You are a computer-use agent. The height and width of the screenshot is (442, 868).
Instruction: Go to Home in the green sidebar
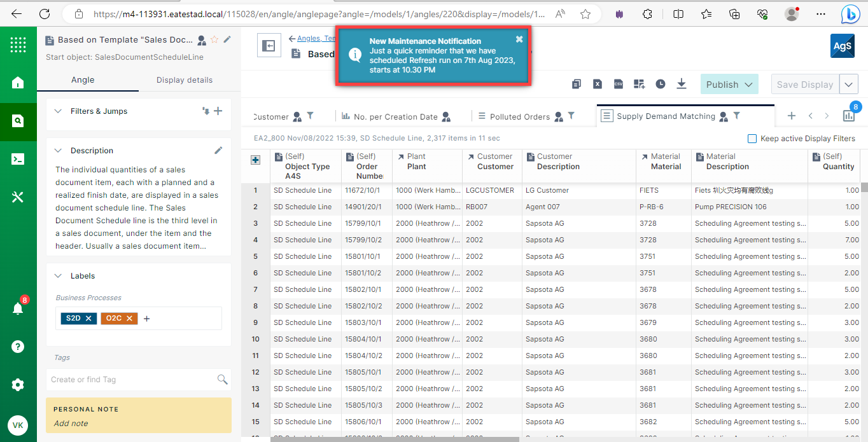(x=18, y=83)
